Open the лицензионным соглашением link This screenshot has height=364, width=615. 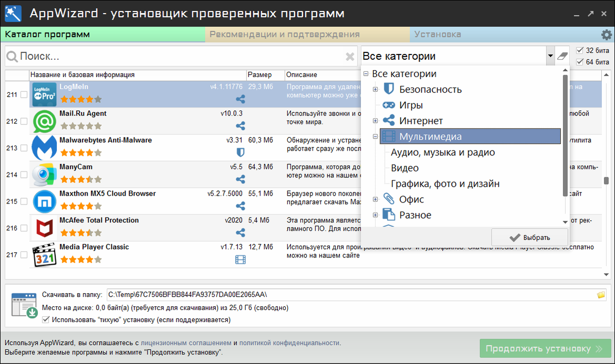pyautogui.click(x=186, y=343)
